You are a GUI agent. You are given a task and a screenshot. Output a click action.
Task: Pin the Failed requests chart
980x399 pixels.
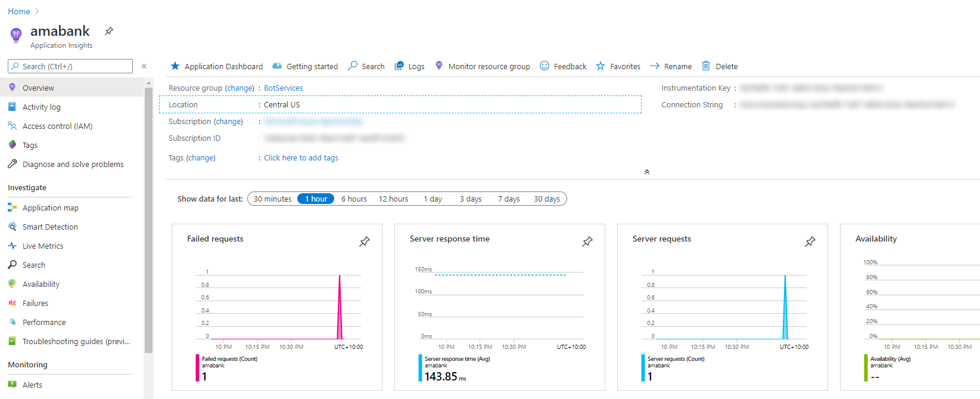click(x=365, y=242)
